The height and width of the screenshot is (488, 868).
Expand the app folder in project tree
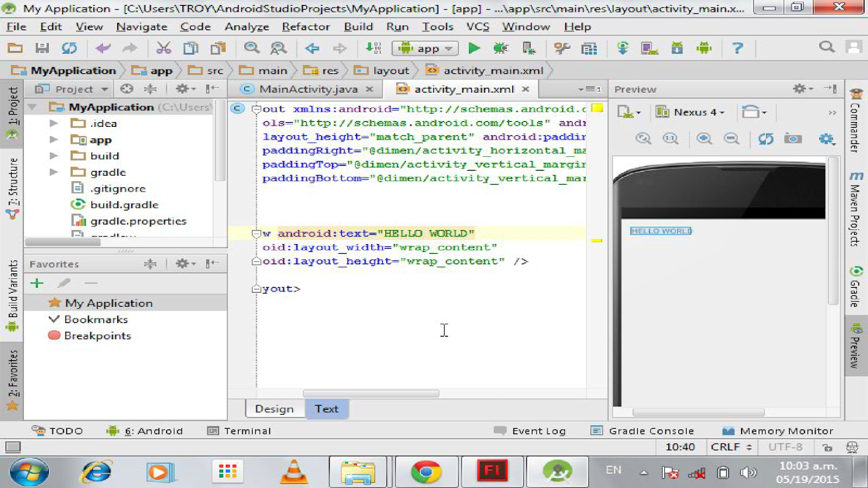click(x=54, y=140)
